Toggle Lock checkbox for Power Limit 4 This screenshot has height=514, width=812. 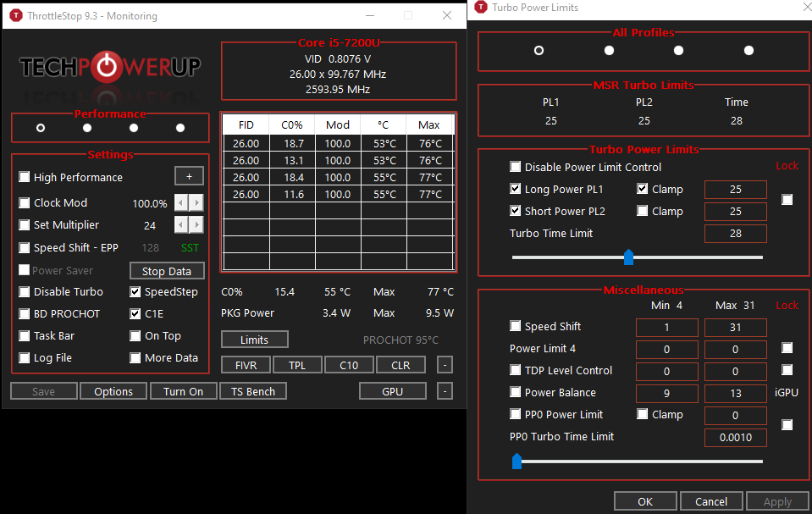click(787, 348)
